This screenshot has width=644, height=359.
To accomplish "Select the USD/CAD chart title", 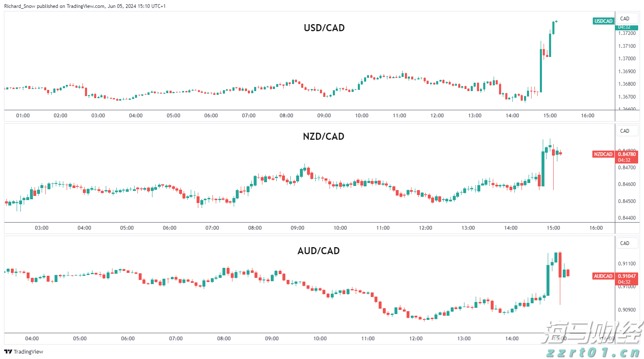I will [x=324, y=28].
